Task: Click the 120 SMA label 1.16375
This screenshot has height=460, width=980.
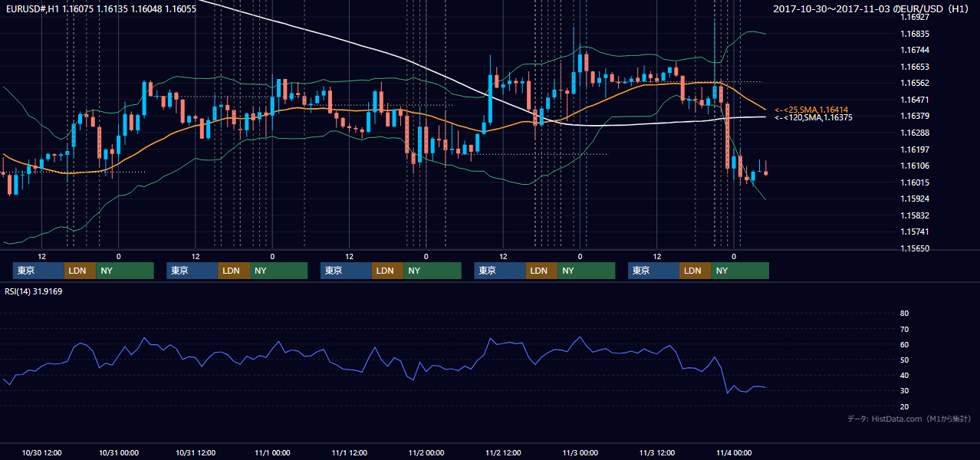Action: [814, 117]
